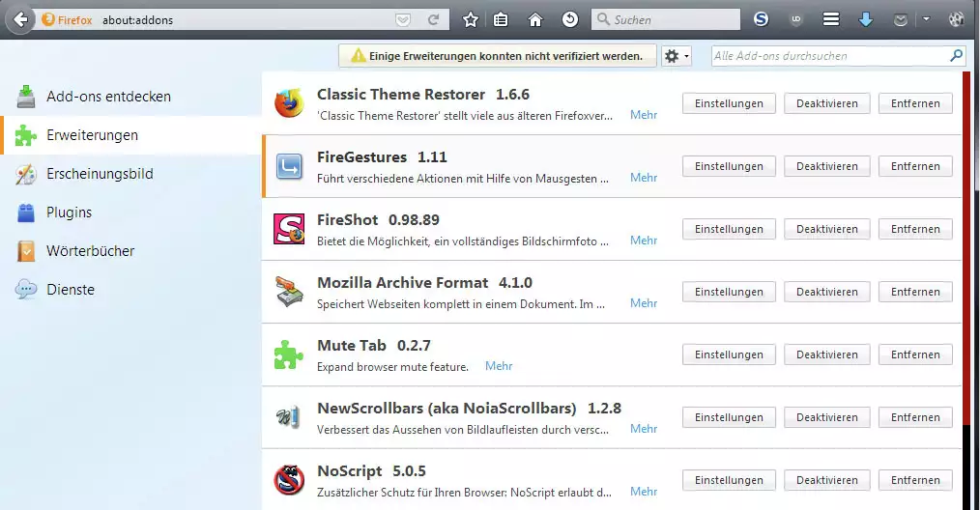Open the downloads arrow icon
The width and height of the screenshot is (980, 510).
pos(865,19)
